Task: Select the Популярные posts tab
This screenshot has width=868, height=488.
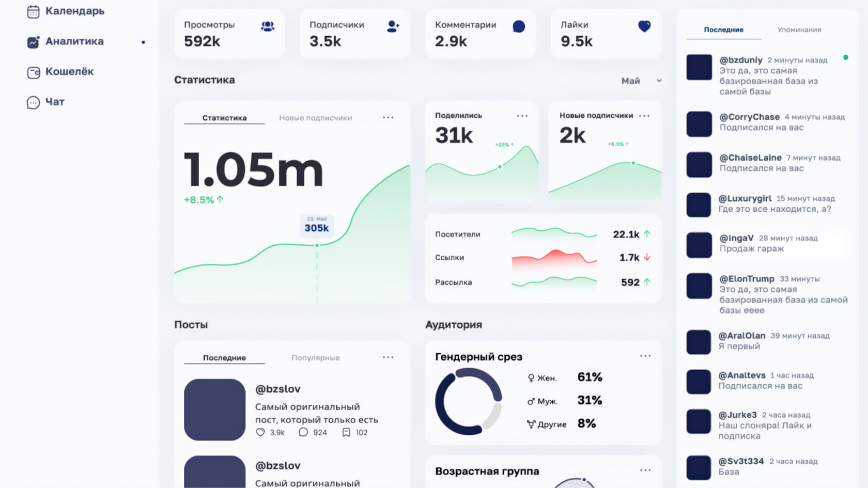Action: click(x=316, y=357)
